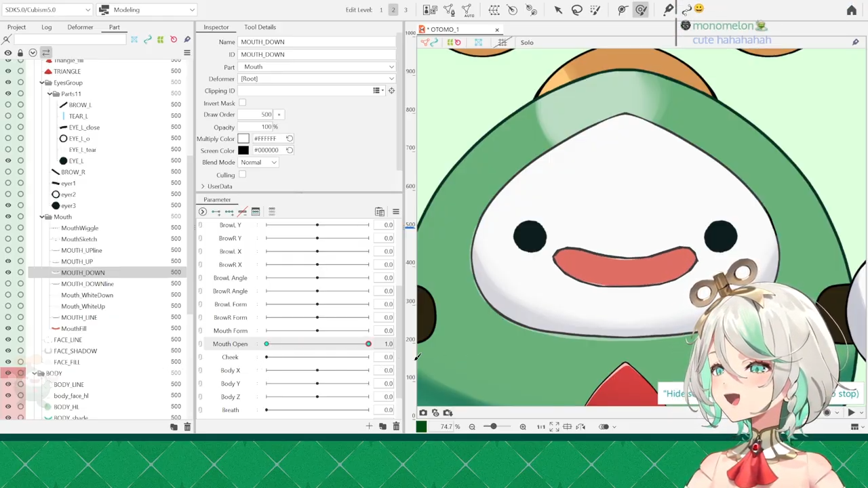Screen dimensions: 868x488
Task: Enable the Invert Mask checkbox
Action: tap(242, 103)
